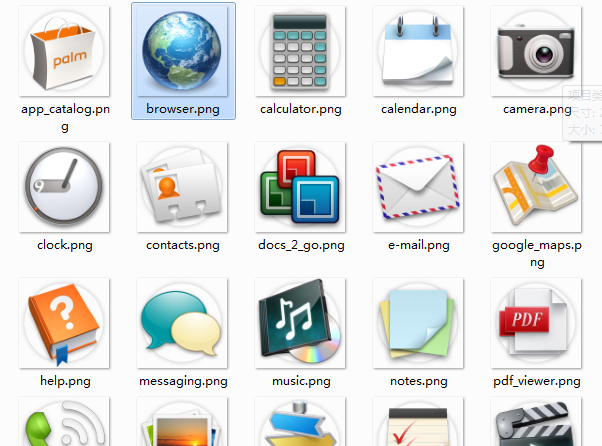This screenshot has height=446, width=602.
Task: Select the blue signpost arrows icon
Action: (300, 421)
